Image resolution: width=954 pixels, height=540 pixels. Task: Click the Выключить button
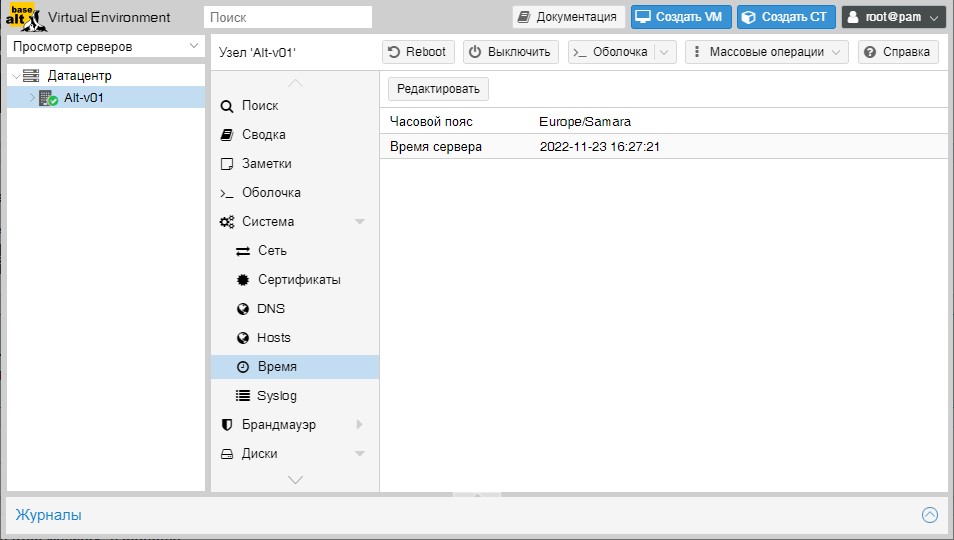click(x=510, y=52)
